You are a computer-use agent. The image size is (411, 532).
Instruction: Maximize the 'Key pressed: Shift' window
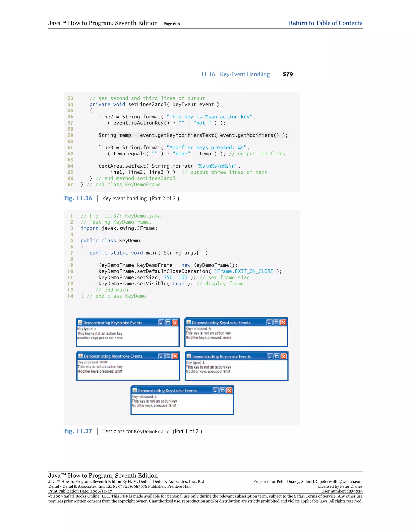point(168,356)
